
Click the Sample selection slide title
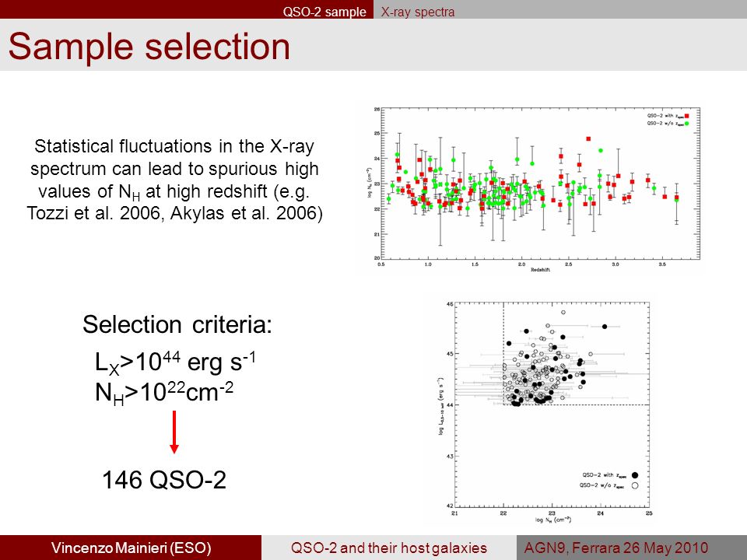(x=149, y=47)
